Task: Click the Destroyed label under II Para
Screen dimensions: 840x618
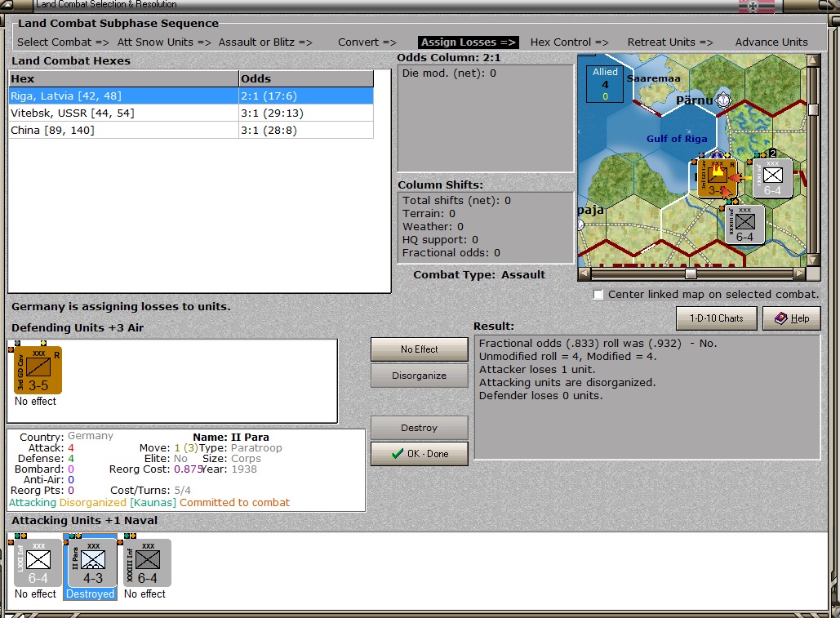Action: tap(90, 594)
